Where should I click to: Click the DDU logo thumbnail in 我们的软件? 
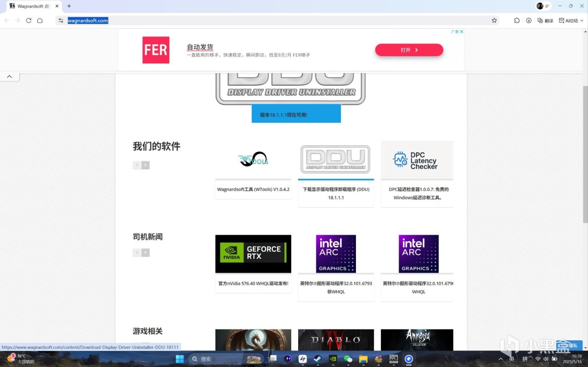click(x=336, y=160)
